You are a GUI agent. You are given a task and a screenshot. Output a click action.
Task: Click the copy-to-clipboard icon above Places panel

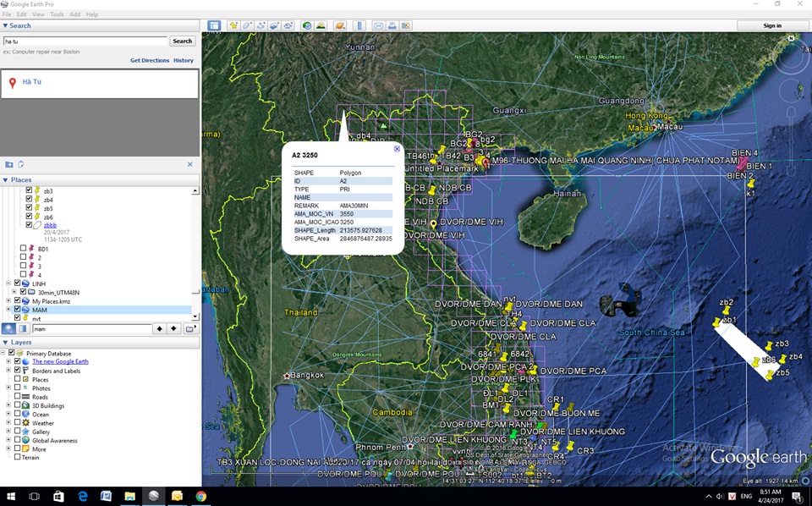20,164
